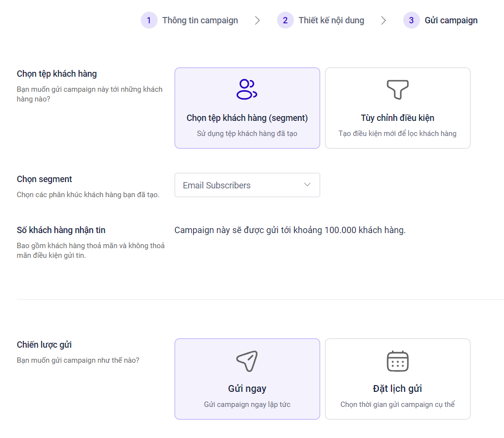Click the calendar schedule icon

397,361
